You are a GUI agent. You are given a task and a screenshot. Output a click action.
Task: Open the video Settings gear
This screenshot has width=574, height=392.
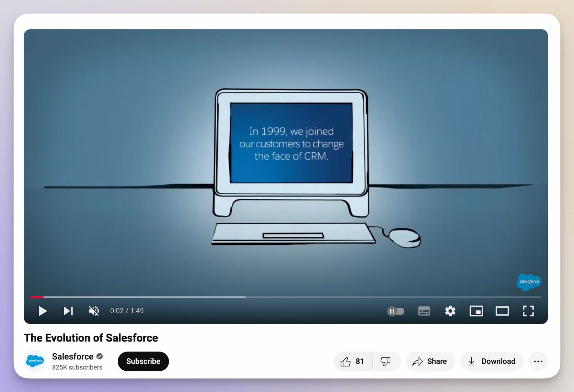[x=450, y=311]
